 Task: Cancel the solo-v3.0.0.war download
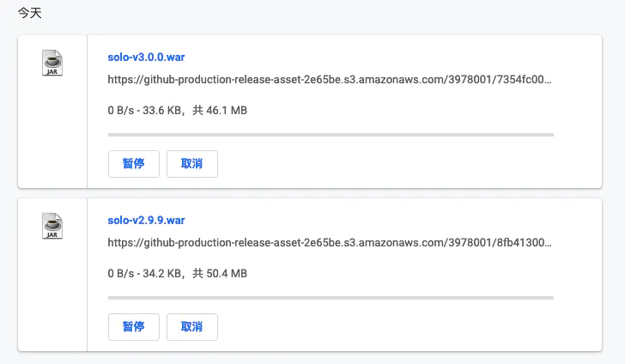(x=191, y=164)
